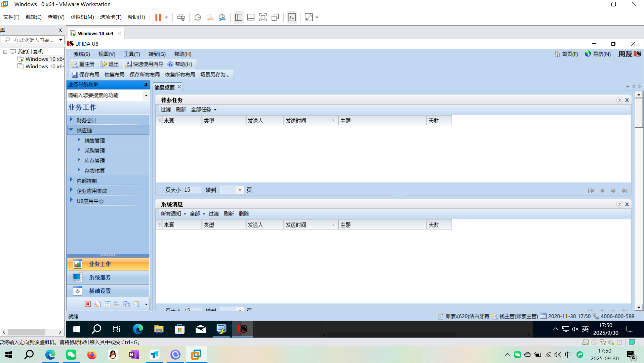The height and width of the screenshot is (363, 644).
Task: Open 首页 home icon at top right
Action: 557,54
